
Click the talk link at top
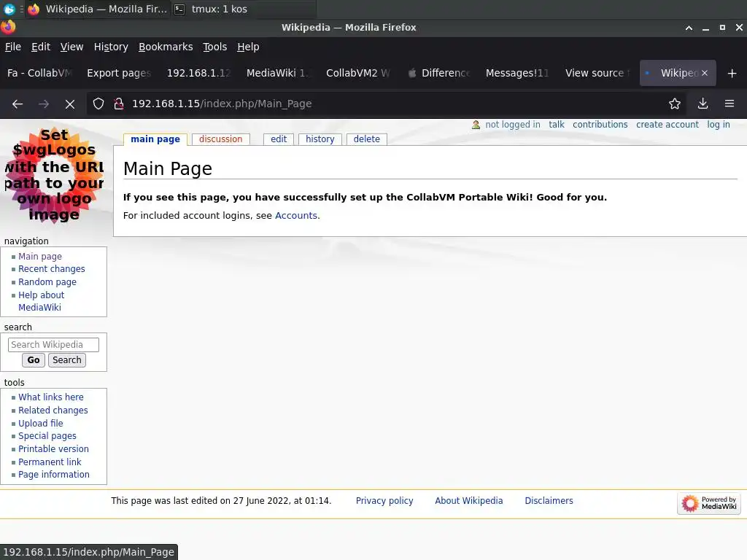pyautogui.click(x=557, y=125)
